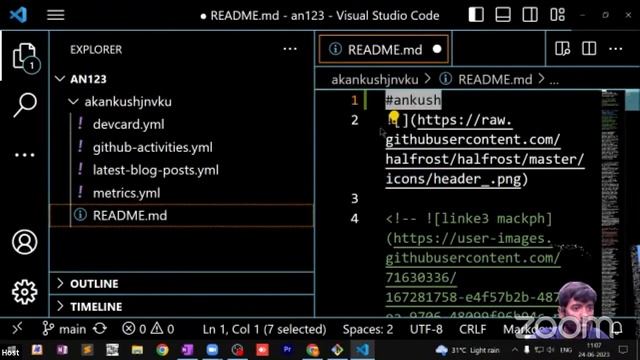Toggle the primary side bar layout button
Image resolution: width=640 pixels, height=360 pixels.
pos(476,15)
